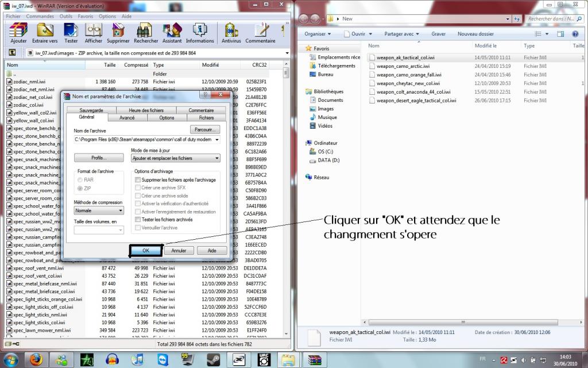This screenshot has width=588, height=368.
Task: Toggle the Explorer preview pane icon
Action: (560, 34)
